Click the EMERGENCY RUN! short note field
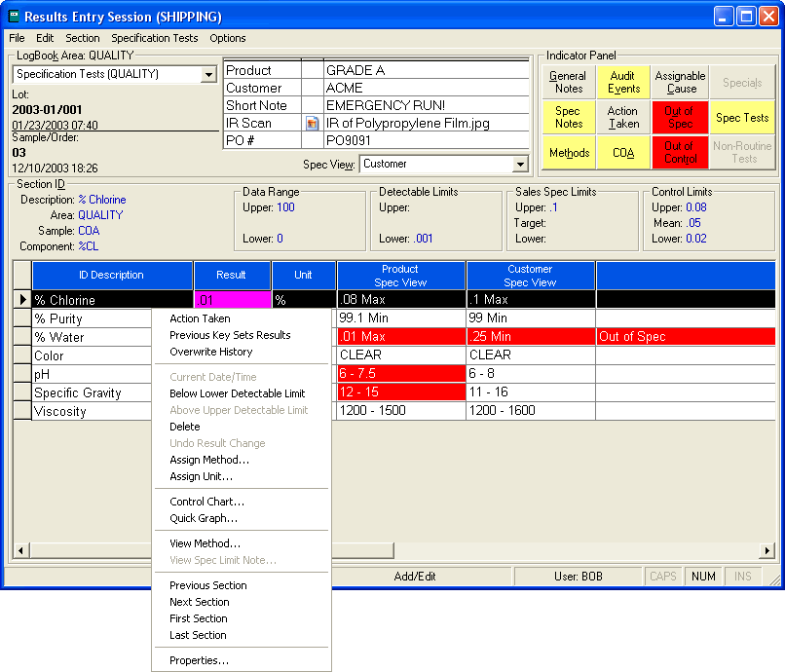The image size is (785, 672). click(427, 105)
